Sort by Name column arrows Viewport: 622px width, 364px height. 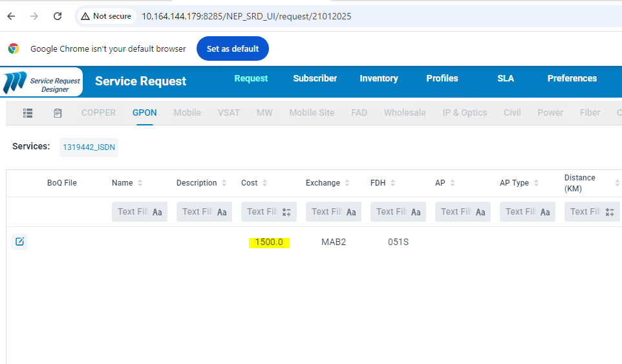point(140,183)
